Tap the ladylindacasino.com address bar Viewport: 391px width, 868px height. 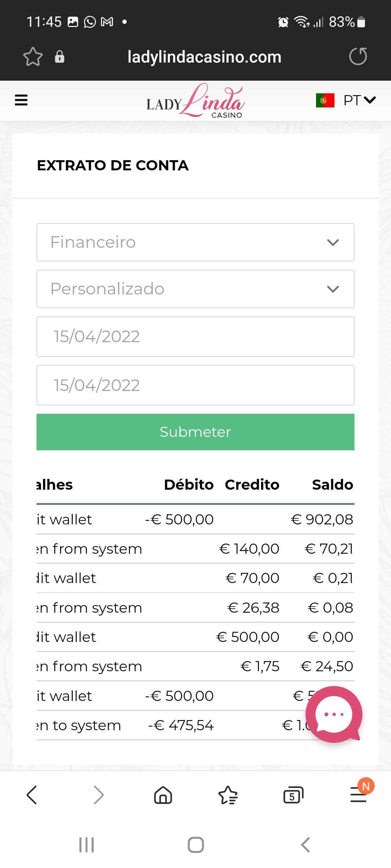point(205,57)
